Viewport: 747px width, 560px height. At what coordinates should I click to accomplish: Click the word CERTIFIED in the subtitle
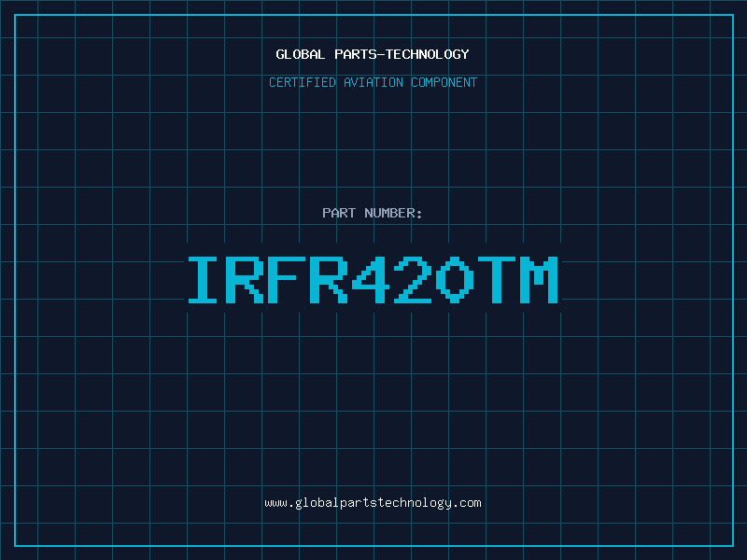tap(303, 82)
